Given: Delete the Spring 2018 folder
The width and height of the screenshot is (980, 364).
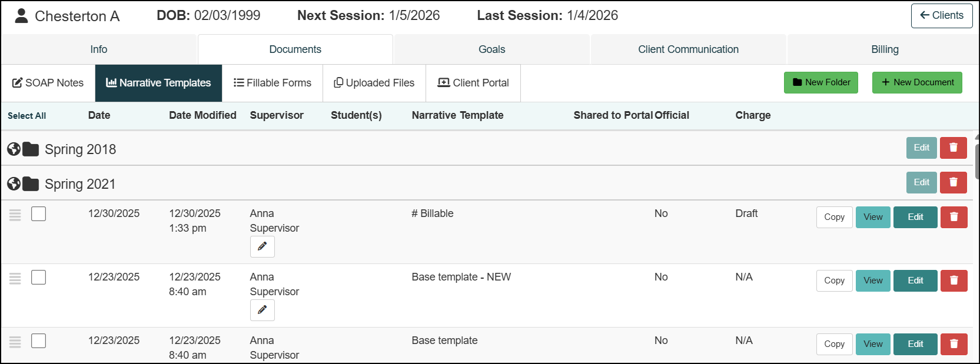Looking at the screenshot, I should coord(953,148).
